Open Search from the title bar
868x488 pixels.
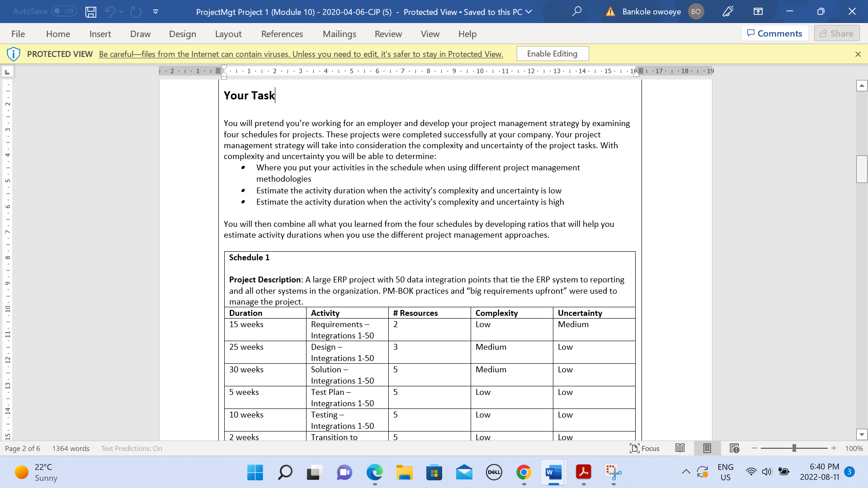tap(576, 12)
